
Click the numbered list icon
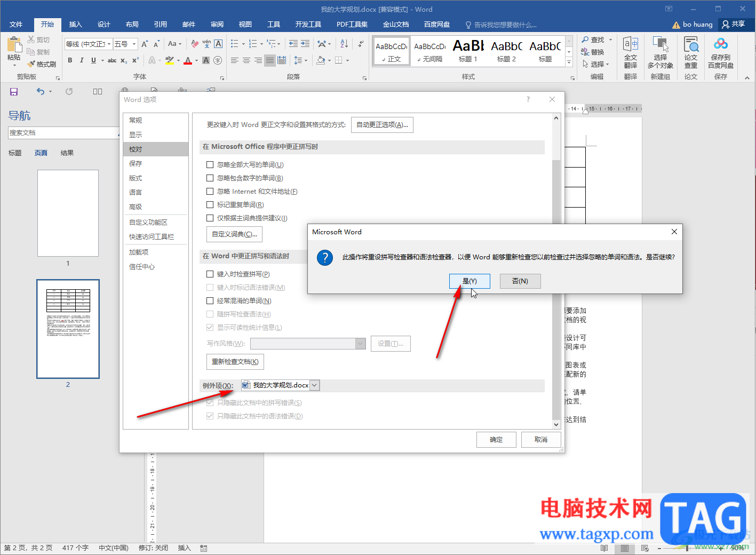(x=252, y=44)
